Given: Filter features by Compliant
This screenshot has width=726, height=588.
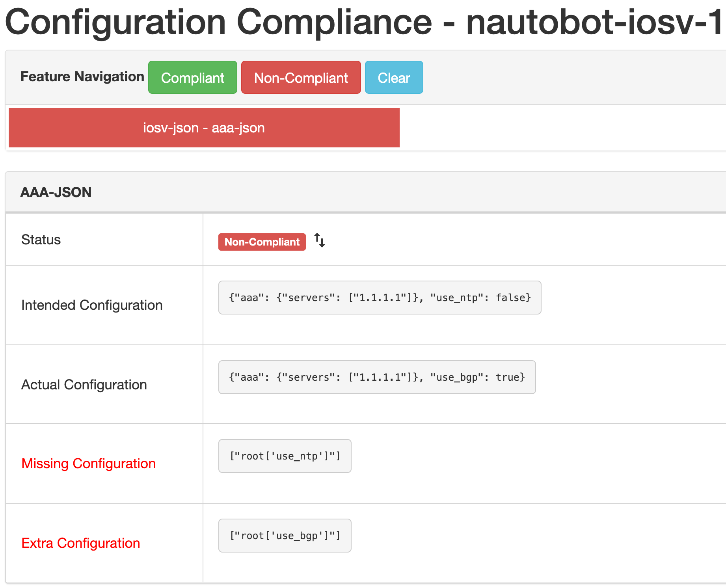Looking at the screenshot, I should (x=192, y=77).
